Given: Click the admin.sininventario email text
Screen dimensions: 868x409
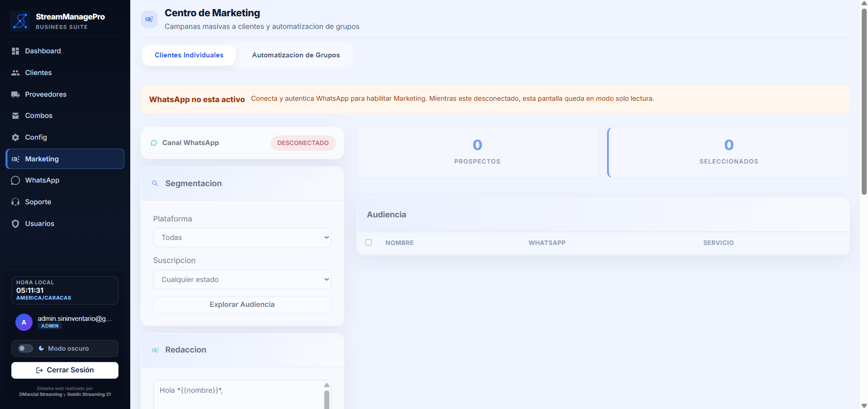Looking at the screenshot, I should click(75, 319).
